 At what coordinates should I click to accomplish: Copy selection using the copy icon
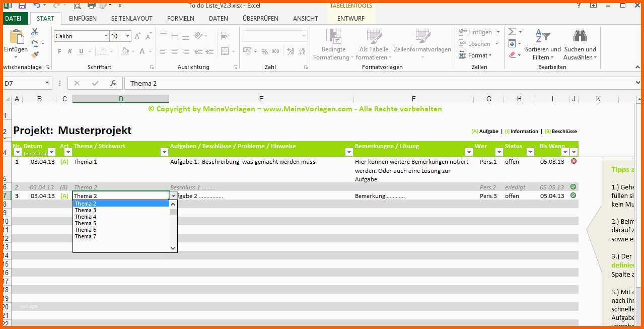pos(35,43)
